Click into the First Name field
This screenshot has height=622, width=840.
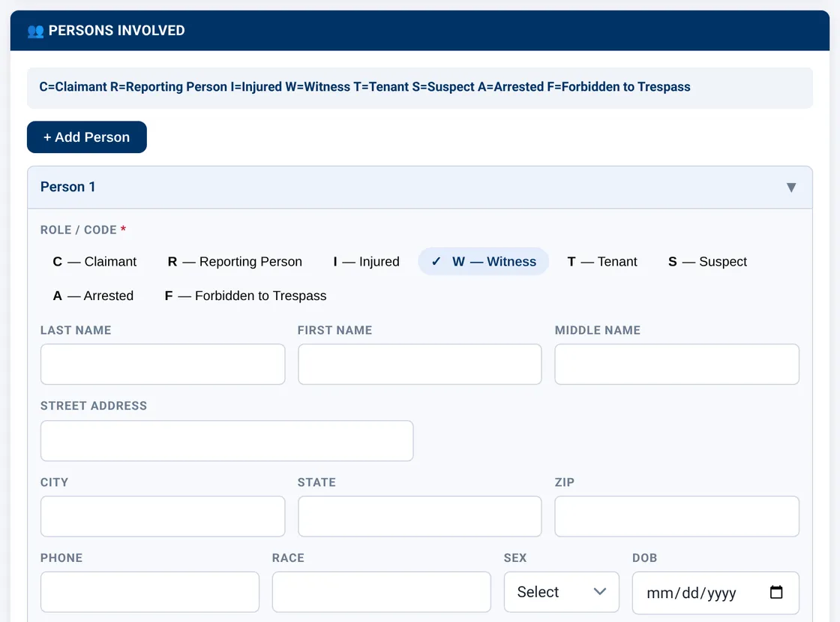(x=420, y=365)
